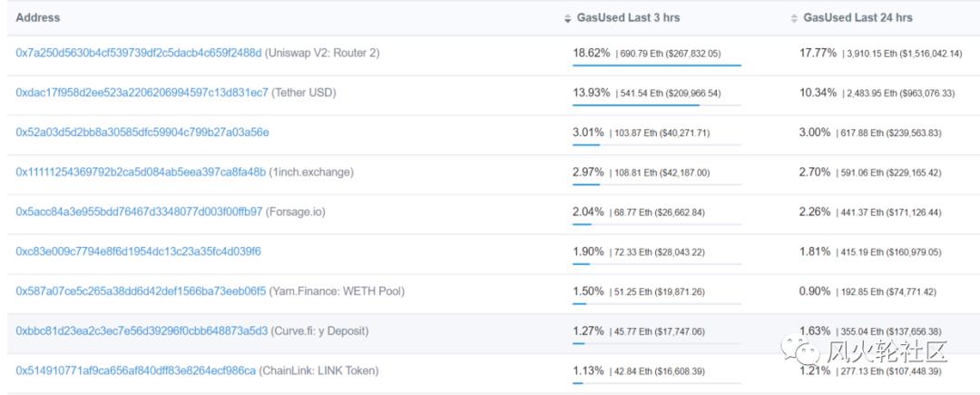Click Tether USD's 13.93% usage bar
This screenshot has width=980, height=395.
click(x=635, y=105)
